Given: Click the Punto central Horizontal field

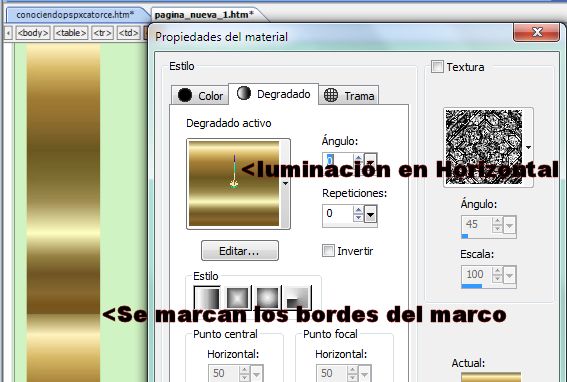Looking at the screenshot, I should pyautogui.click(x=223, y=373).
